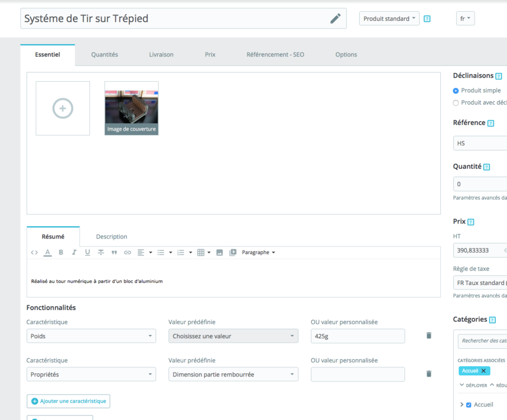This screenshot has height=420, width=507.
Task: Click quantity Paramètres avancés link
Action: point(480,198)
